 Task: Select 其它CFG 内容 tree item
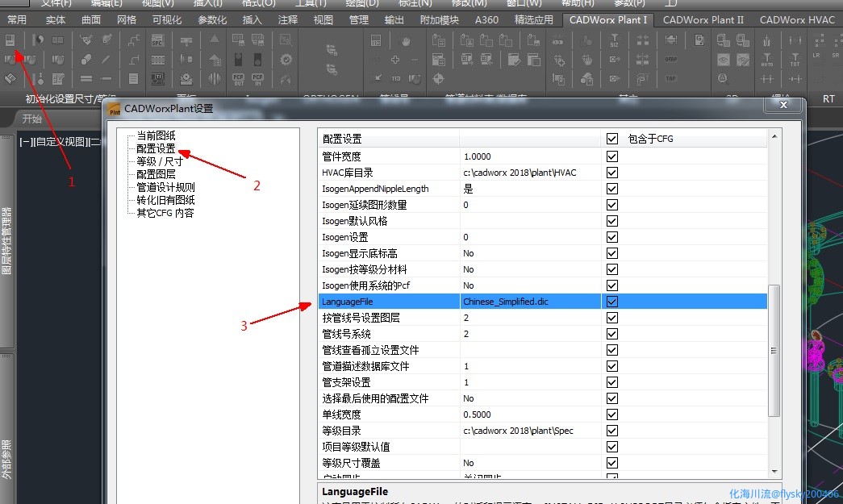click(165, 213)
